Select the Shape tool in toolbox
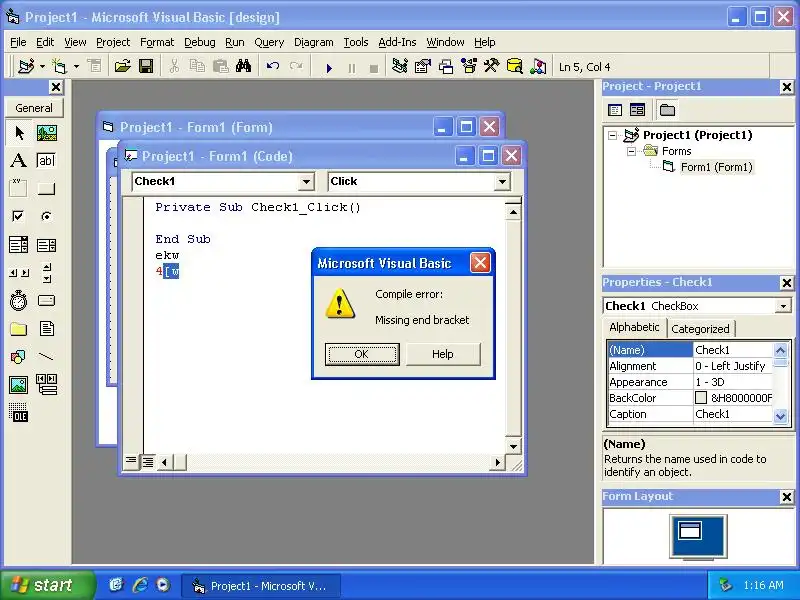 [x=19, y=357]
